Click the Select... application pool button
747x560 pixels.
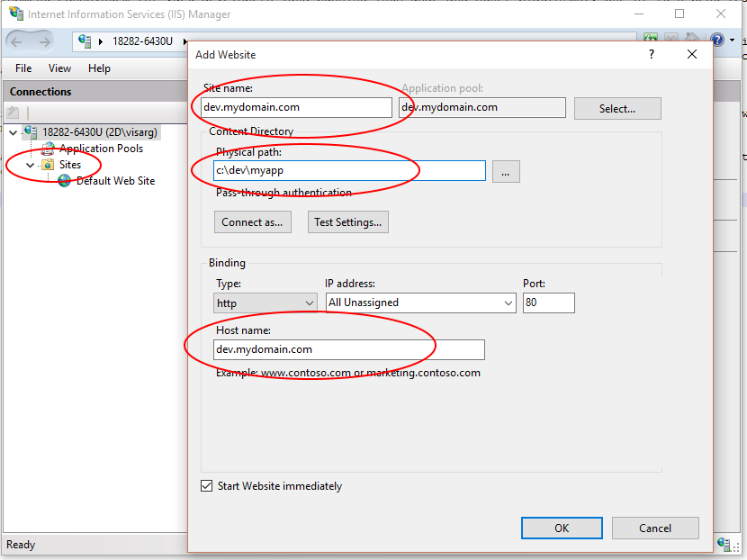617,109
